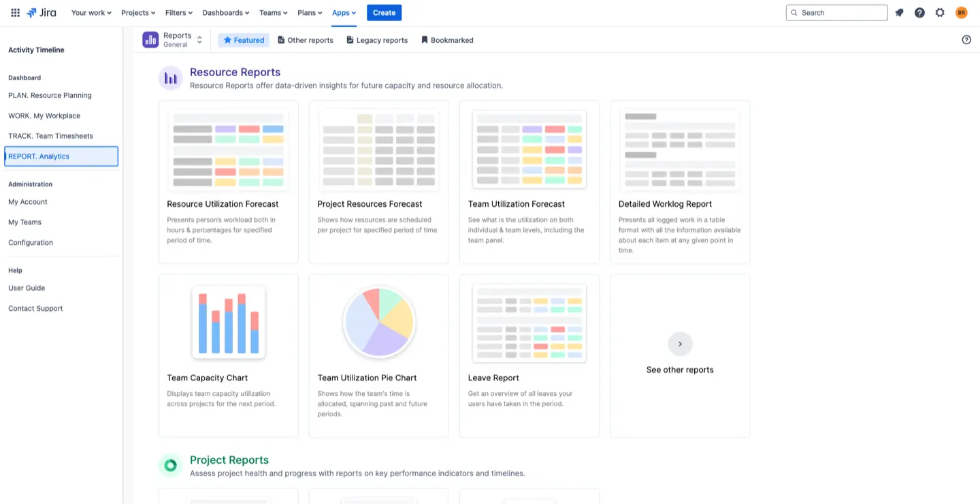Select REPORT. Analytics sidebar item

pyautogui.click(x=61, y=156)
